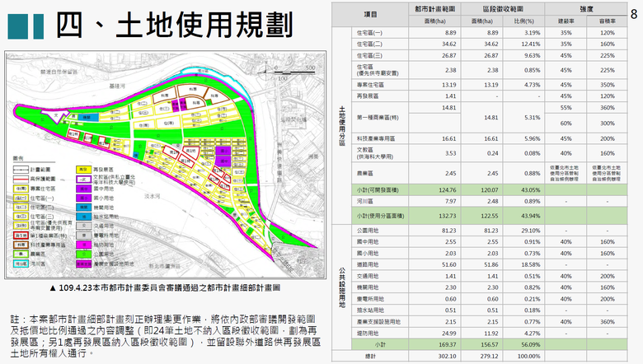The width and height of the screenshot is (643, 364).
Task: Select the 計畫範圍 legend symbol
Action: coord(21,169)
